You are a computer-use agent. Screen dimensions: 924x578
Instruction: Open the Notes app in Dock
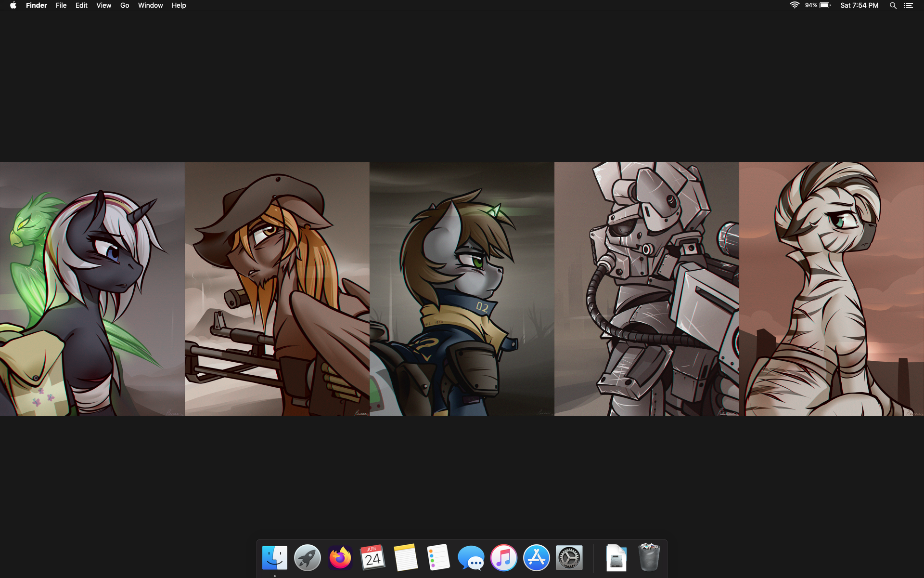(406, 558)
